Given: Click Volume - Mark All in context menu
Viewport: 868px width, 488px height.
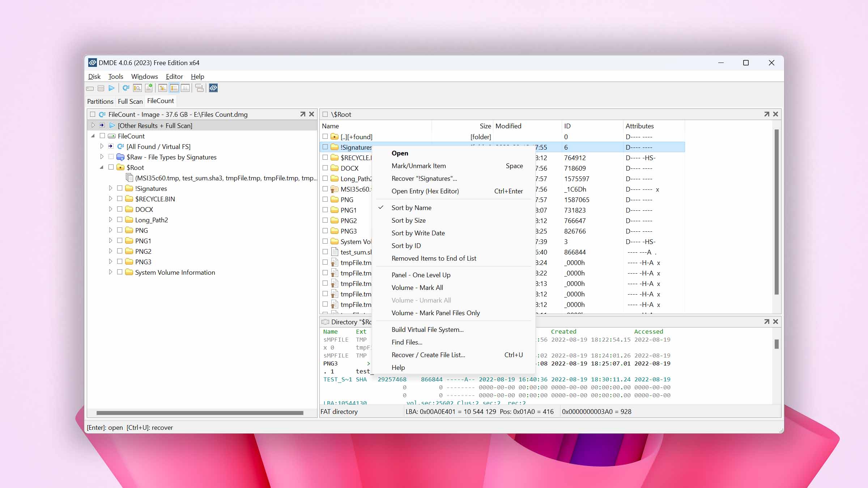Looking at the screenshot, I should [454, 288].
